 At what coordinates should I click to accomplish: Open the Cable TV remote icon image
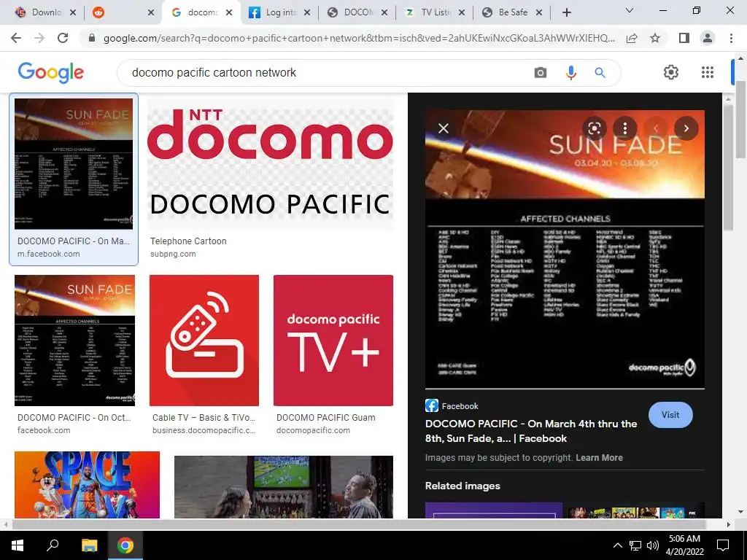[204, 340]
